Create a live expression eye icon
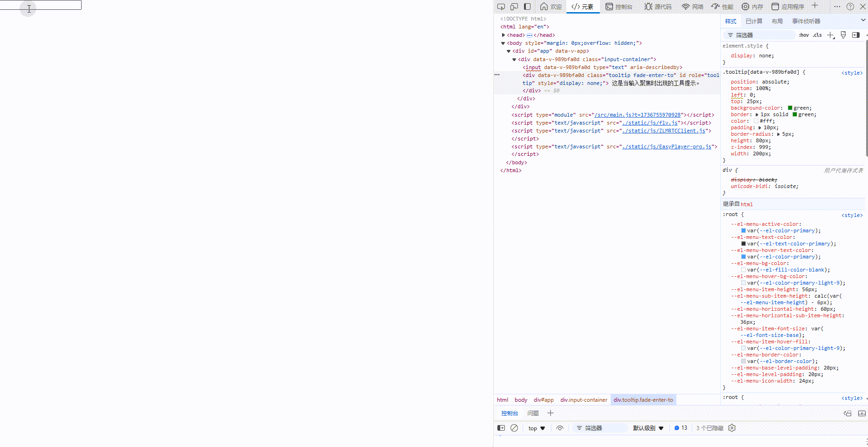This screenshot has width=868, height=447. coord(560,428)
